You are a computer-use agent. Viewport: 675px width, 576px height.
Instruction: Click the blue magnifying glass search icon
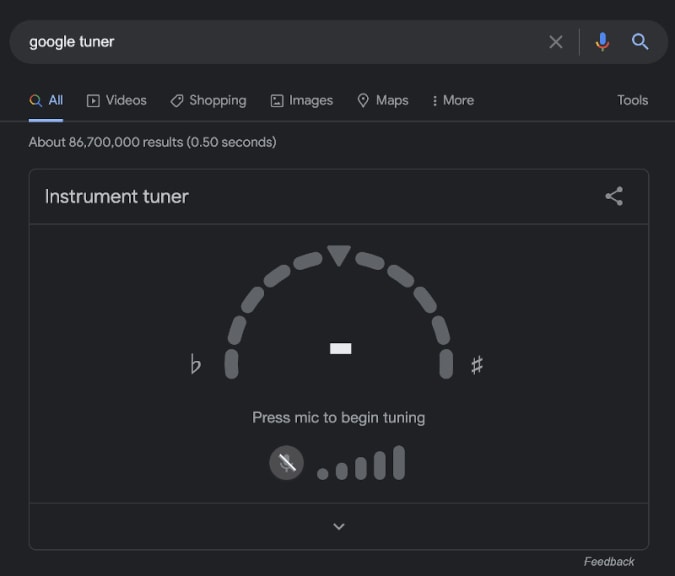[640, 42]
